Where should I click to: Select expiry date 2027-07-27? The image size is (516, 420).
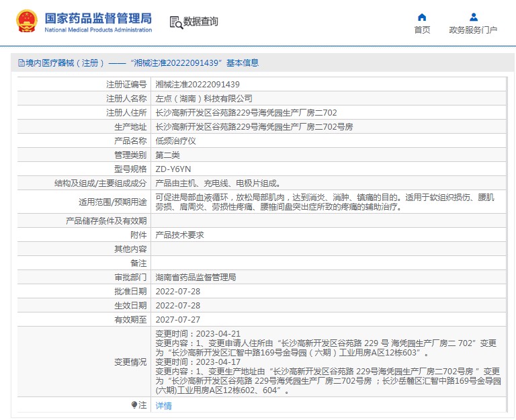pyautogui.click(x=177, y=320)
